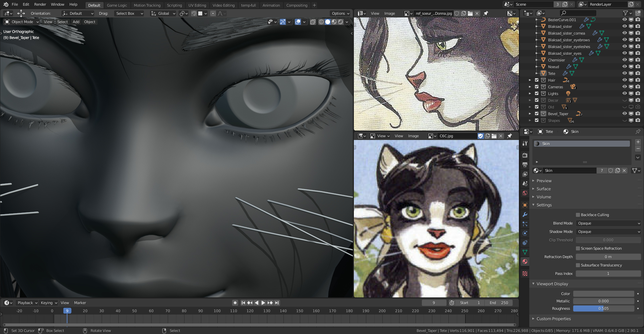The height and width of the screenshot is (334, 644).
Task: Open the Output properties tab
Action: tap(525, 165)
